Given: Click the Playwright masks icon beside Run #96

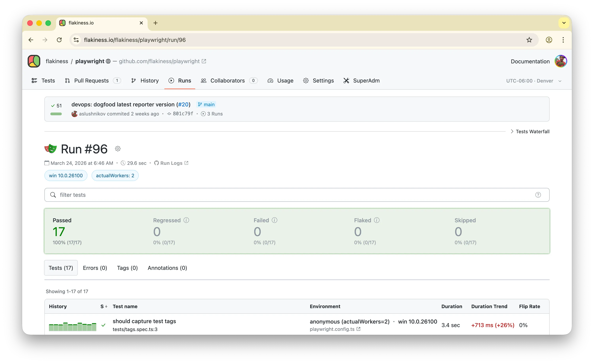Looking at the screenshot, I should click(x=51, y=149).
